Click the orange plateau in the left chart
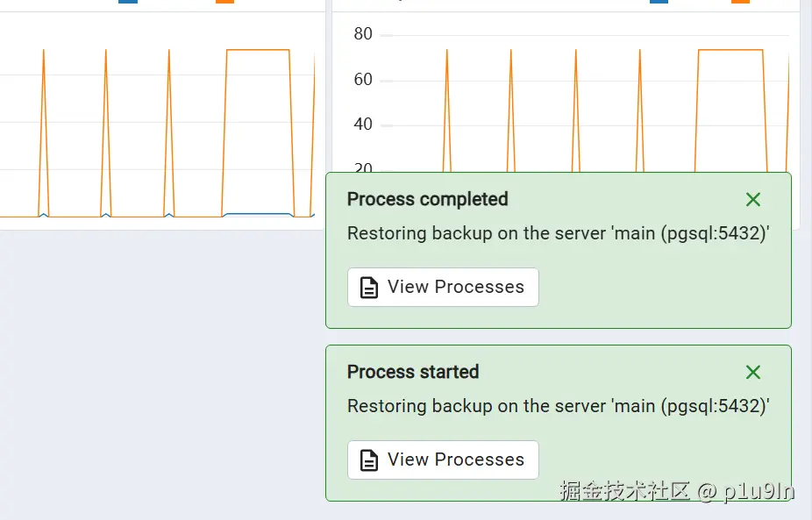Screen dimensions: 812x520 click(258, 50)
